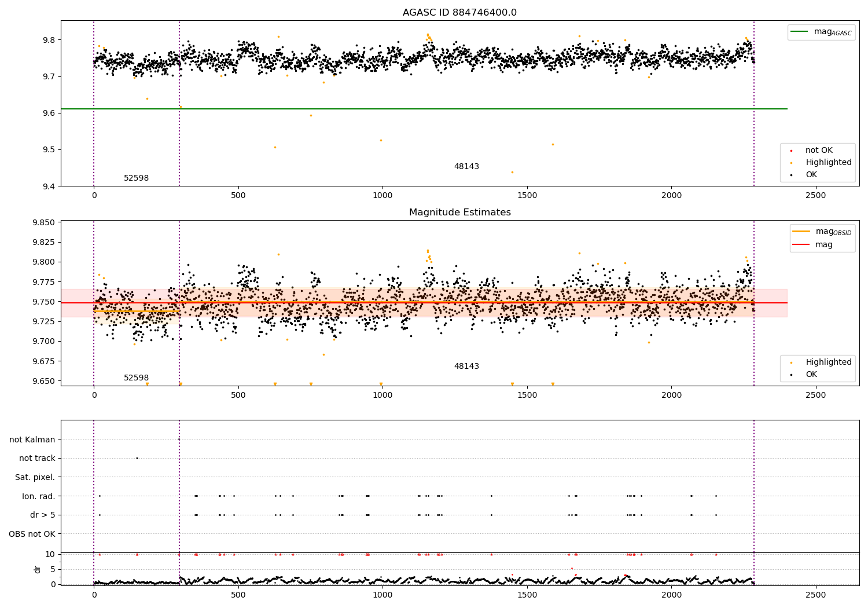Screen dimensions: 868x608
Task: Click the 9.700 y-axis tick label
Action: pos(44,341)
